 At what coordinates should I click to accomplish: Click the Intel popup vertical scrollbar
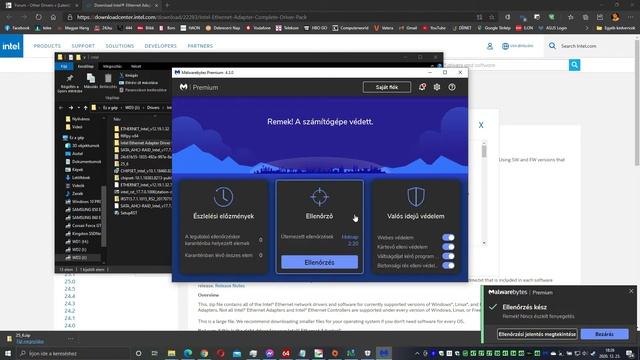pos(484,193)
